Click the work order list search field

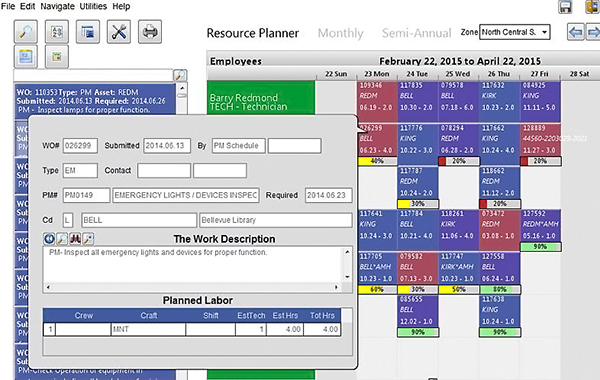point(93,75)
